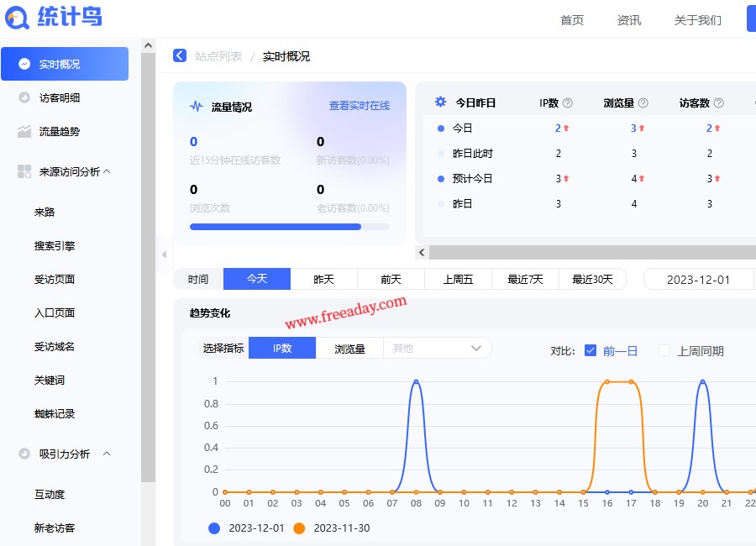Toggle the 预计今日 row indicator dot
The image size is (756, 546).
[441, 179]
